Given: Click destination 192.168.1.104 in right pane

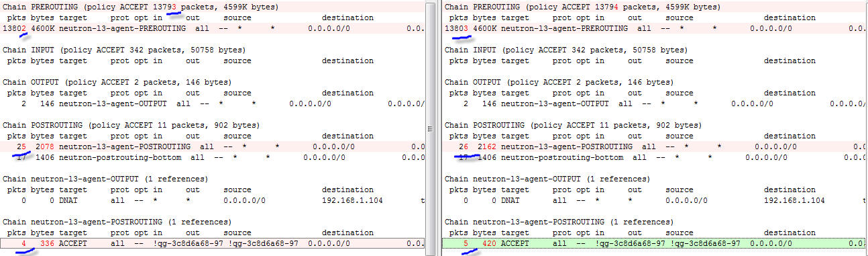Looking at the screenshot, I should 794,200.
